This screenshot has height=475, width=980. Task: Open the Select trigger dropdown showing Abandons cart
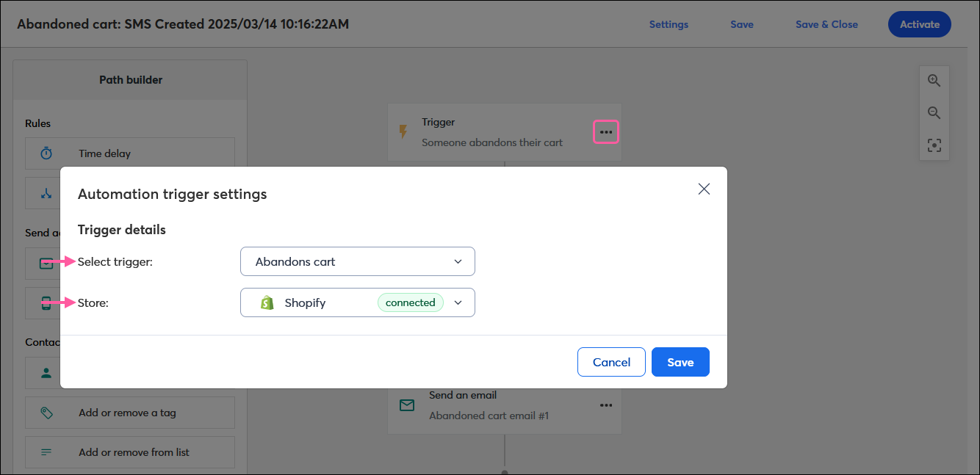[x=358, y=261]
